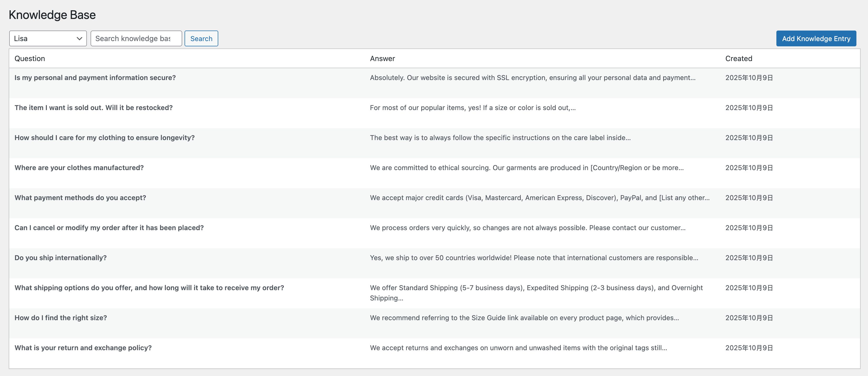The height and width of the screenshot is (376, 868).
Task: Click the Knowledge Base page title
Action: click(x=52, y=14)
